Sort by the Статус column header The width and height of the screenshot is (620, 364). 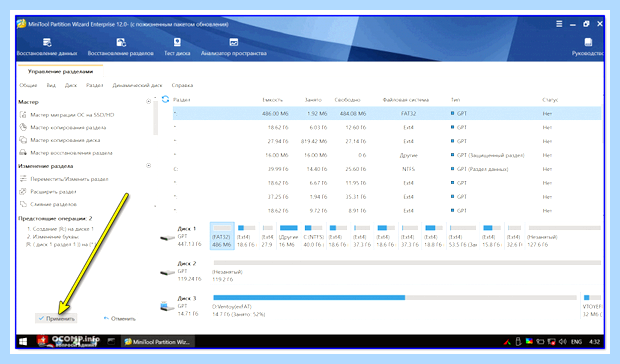coord(550,100)
